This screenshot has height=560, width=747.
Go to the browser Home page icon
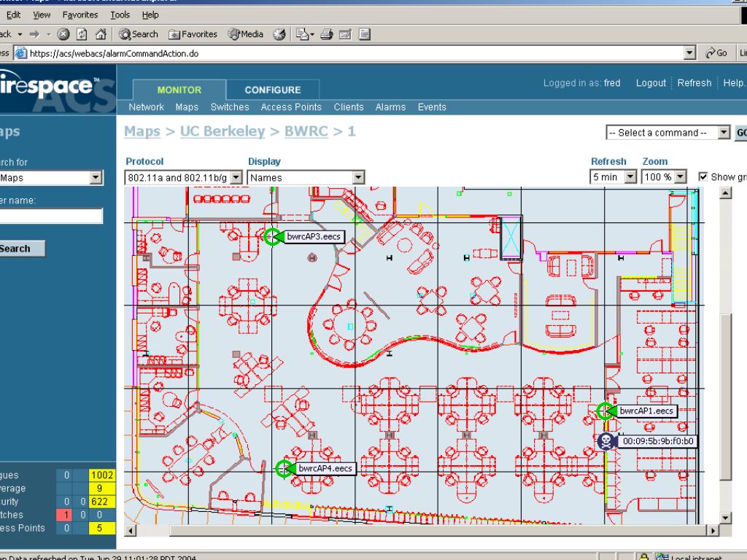(101, 34)
